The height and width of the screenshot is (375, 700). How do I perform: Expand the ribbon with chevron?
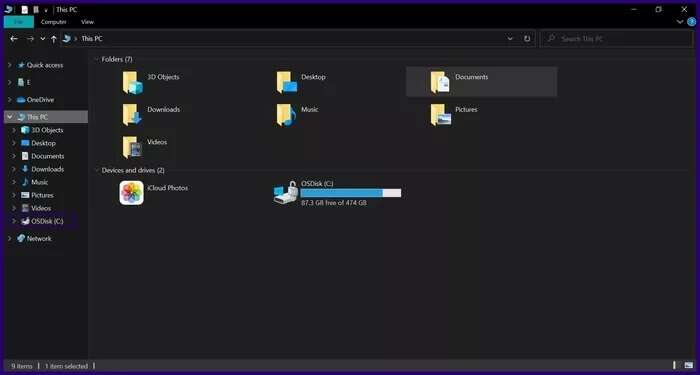(x=680, y=21)
